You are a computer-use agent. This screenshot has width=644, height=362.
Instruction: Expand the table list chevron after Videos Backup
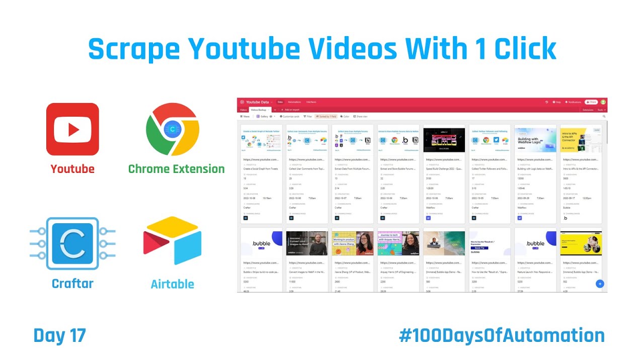tap(275, 110)
